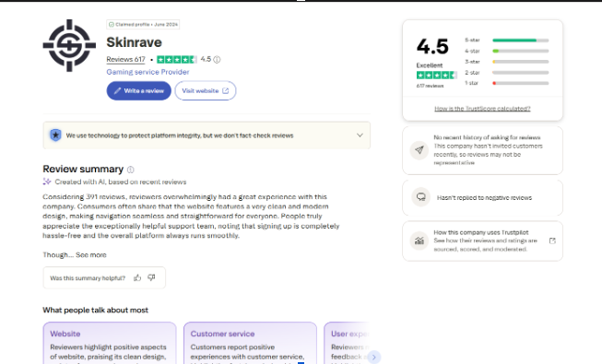The width and height of the screenshot is (602, 364).
Task: Give thumbs up to the summary
Action: pyautogui.click(x=137, y=277)
